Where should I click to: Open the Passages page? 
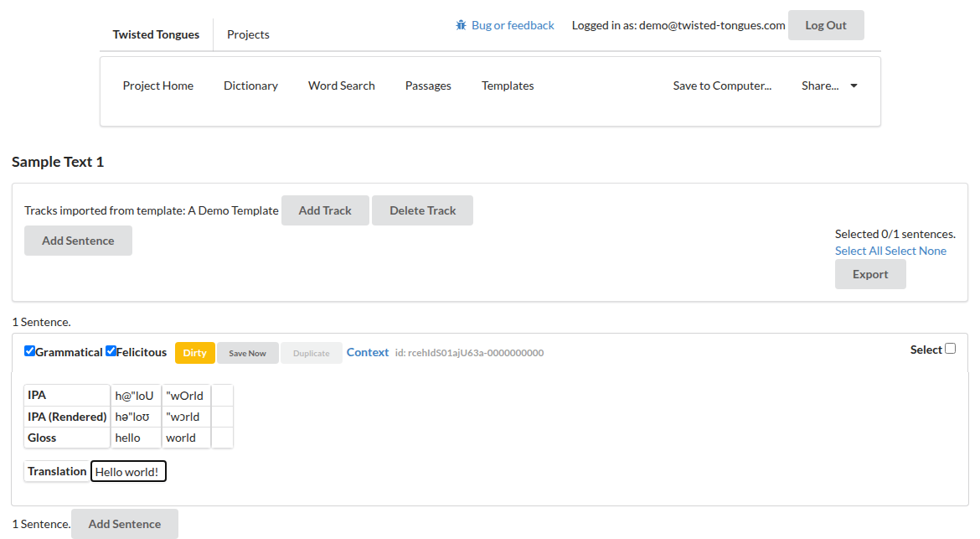(x=428, y=86)
